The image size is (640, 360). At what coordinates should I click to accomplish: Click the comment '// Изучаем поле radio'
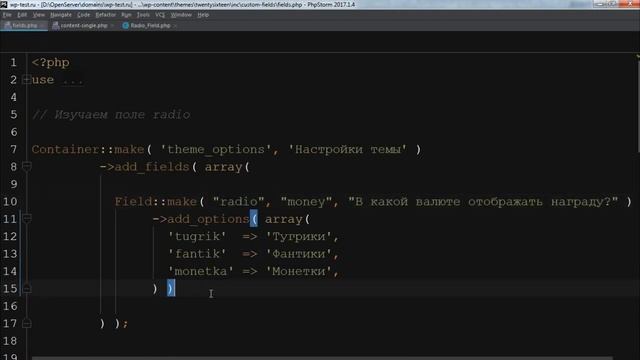click(111, 115)
